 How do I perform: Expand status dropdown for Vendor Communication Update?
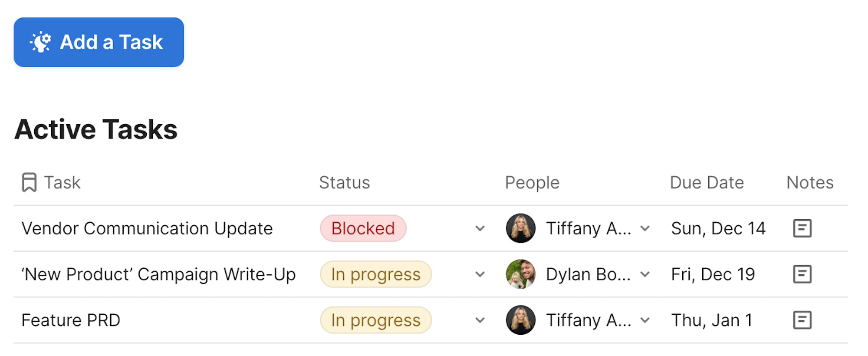point(480,228)
